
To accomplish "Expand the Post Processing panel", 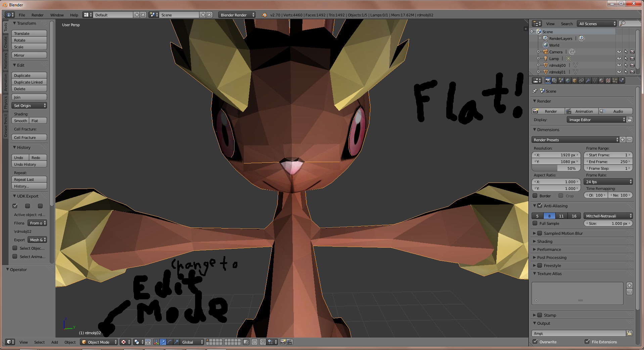I will pyautogui.click(x=535, y=257).
